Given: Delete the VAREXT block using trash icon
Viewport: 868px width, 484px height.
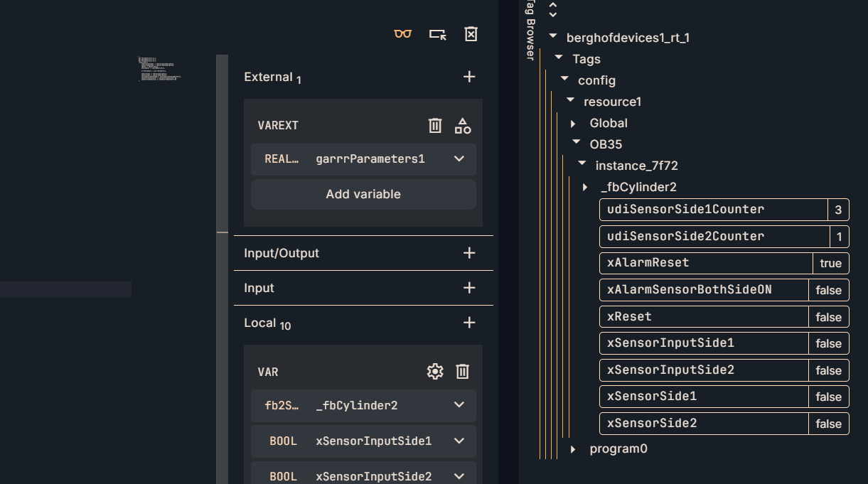Looking at the screenshot, I should 435,126.
